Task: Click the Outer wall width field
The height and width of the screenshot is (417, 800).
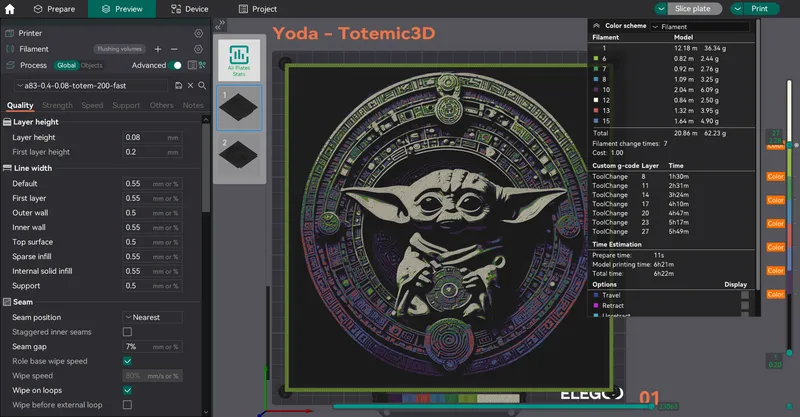Action: pos(153,213)
